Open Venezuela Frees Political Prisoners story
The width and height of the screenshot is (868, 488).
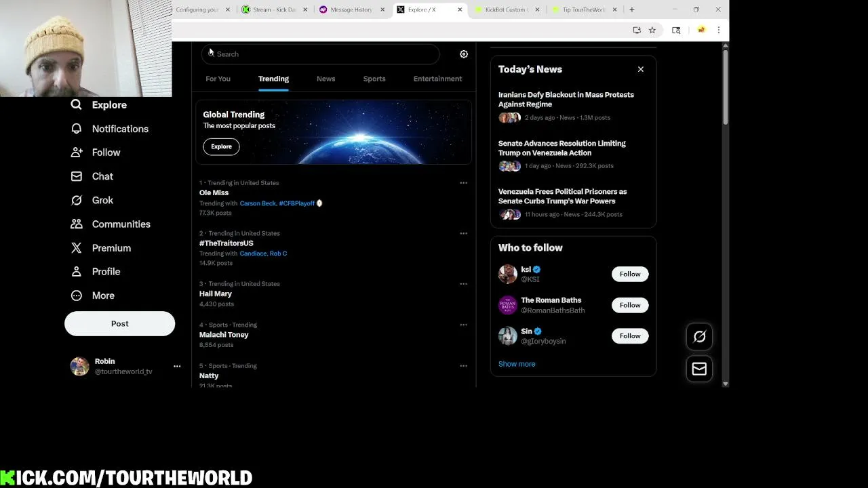click(x=573, y=203)
